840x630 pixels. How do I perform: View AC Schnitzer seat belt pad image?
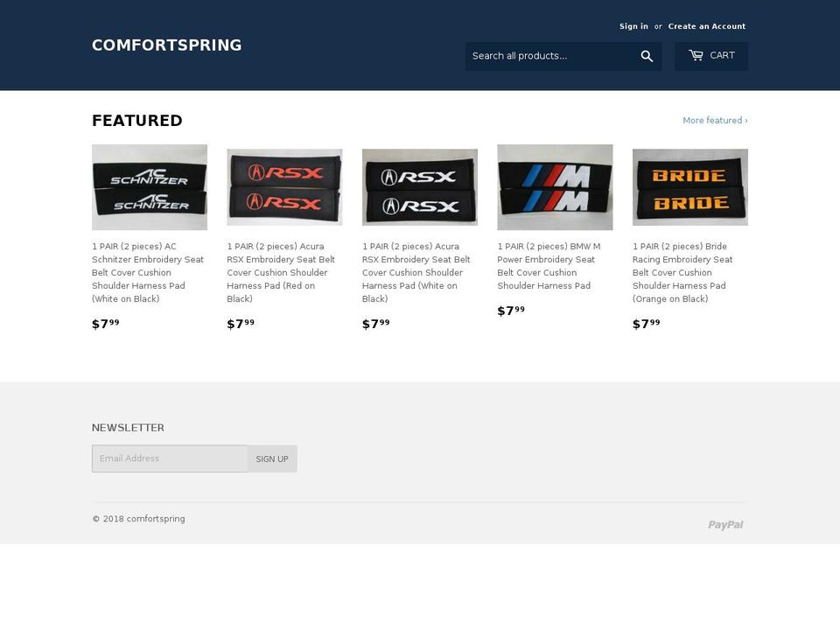150,187
